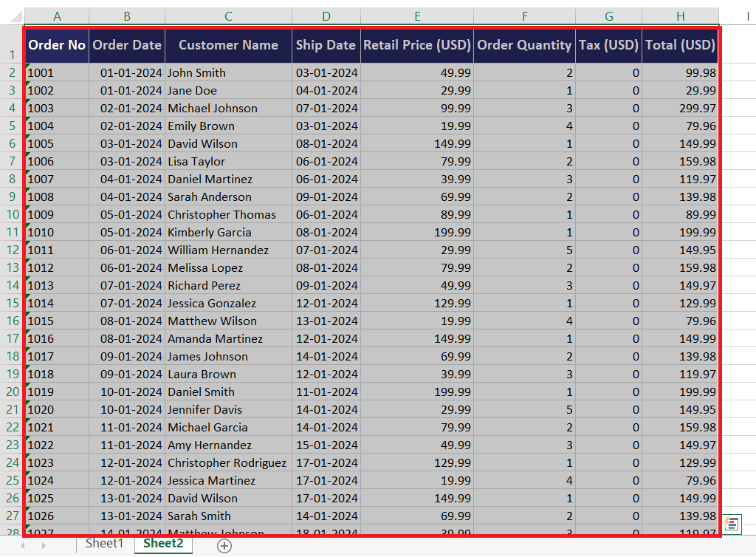Select the Sheet2 tab
Viewport: 756px width, 557px height.
tap(163, 544)
